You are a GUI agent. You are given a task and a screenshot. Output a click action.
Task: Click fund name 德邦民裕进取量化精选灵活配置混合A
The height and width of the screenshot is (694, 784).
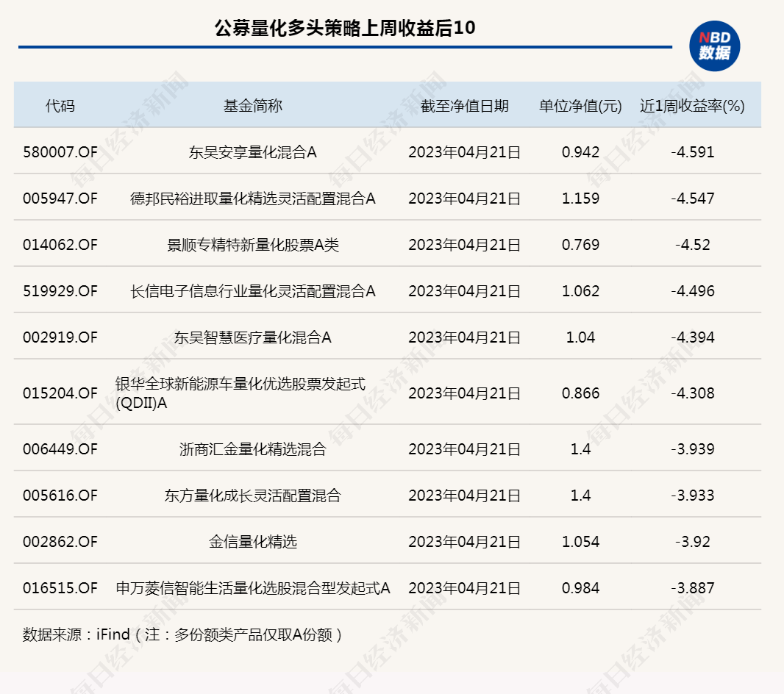pyautogui.click(x=252, y=198)
